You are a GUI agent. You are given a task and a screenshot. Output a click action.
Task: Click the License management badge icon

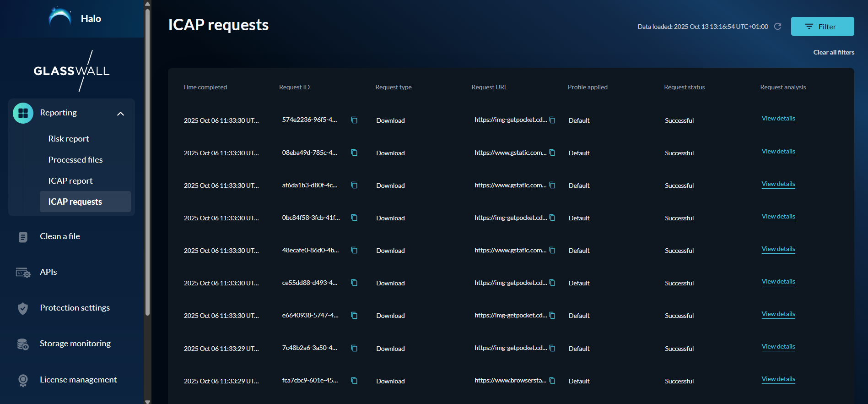(x=23, y=380)
